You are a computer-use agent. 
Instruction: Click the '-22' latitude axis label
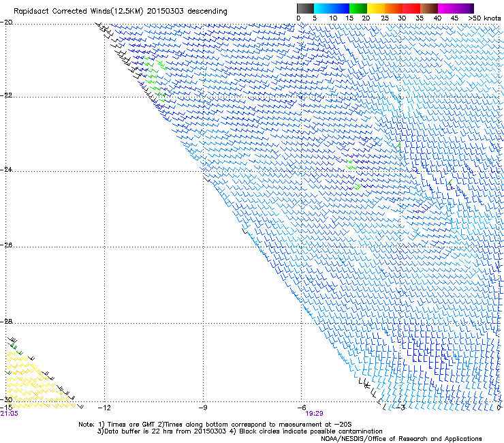(x=6, y=95)
